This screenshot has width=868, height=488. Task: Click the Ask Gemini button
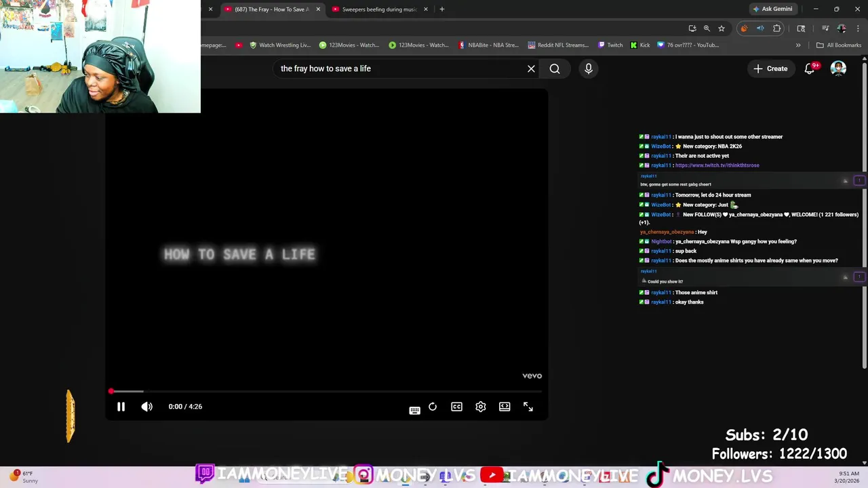click(x=772, y=9)
